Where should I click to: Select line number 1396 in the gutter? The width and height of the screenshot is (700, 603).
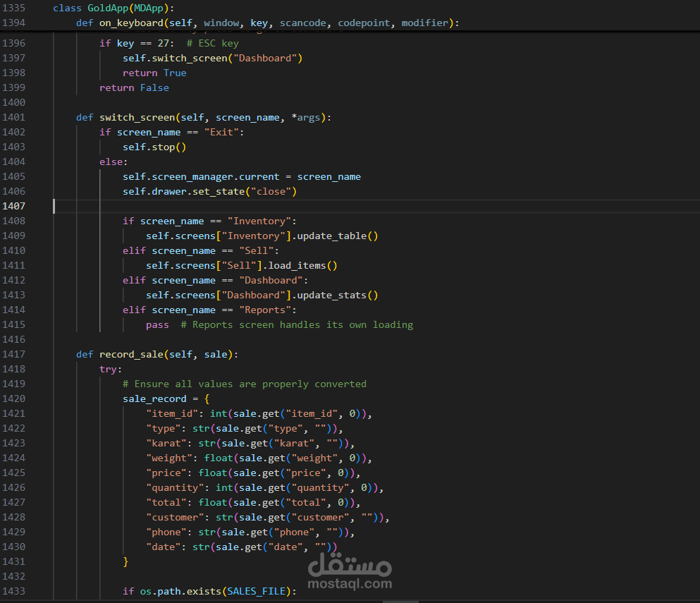coord(14,43)
